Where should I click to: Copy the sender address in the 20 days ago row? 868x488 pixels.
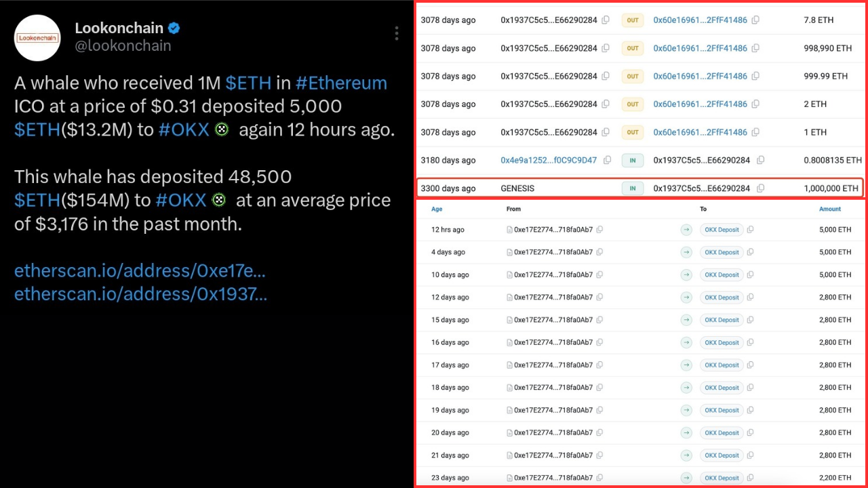tap(599, 433)
